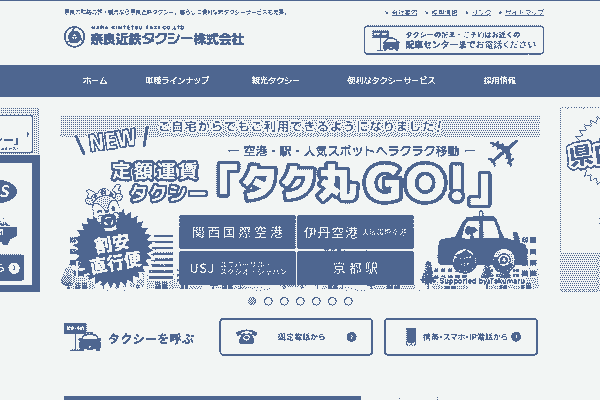Switch to seventh carousel slide dot

click(x=348, y=301)
